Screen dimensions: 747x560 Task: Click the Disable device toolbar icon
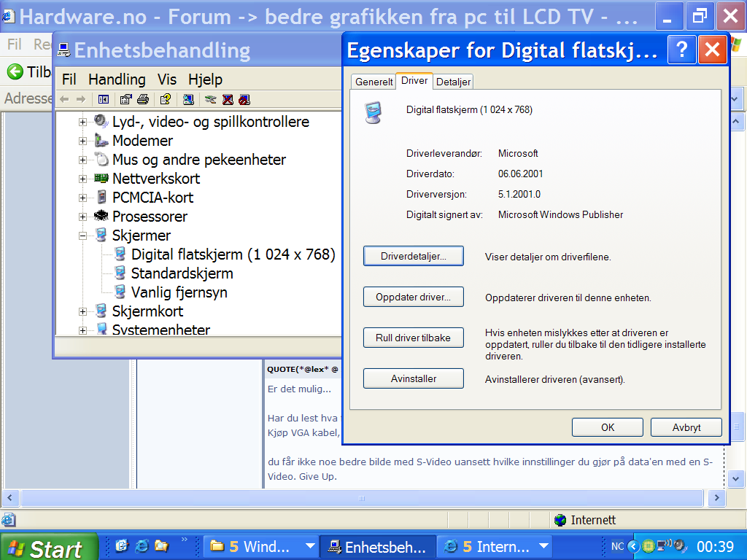coord(244,99)
